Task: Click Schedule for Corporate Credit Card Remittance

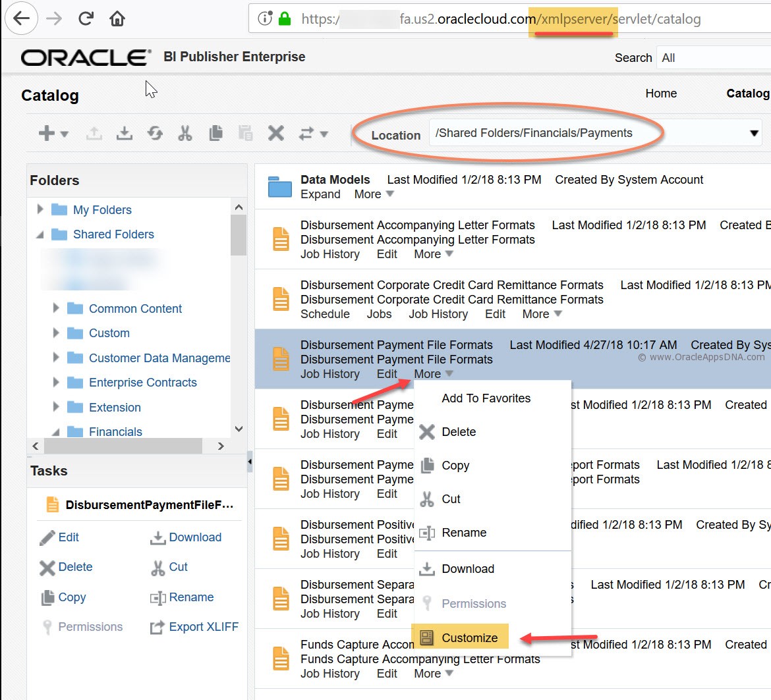Action: point(325,314)
